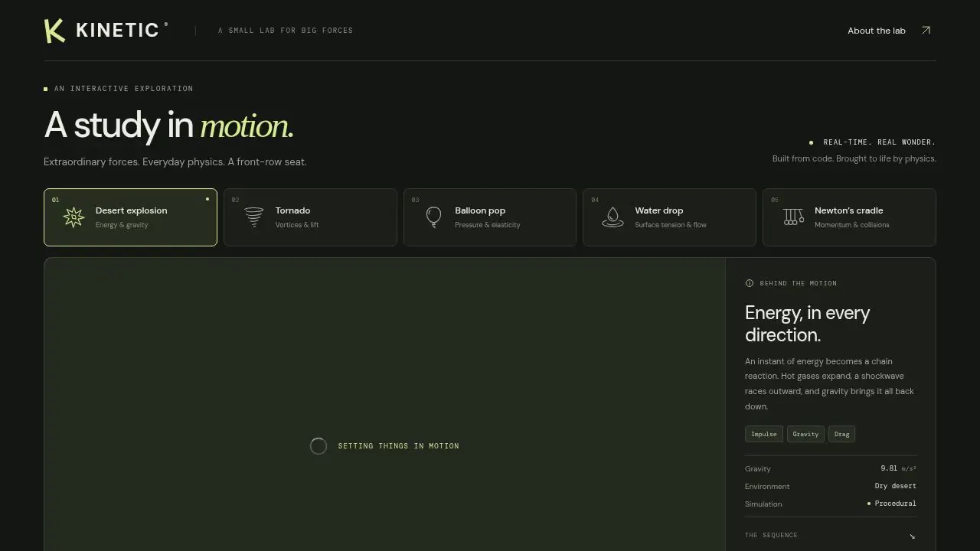
Task: Open the About the lab link
Action: pos(877,31)
